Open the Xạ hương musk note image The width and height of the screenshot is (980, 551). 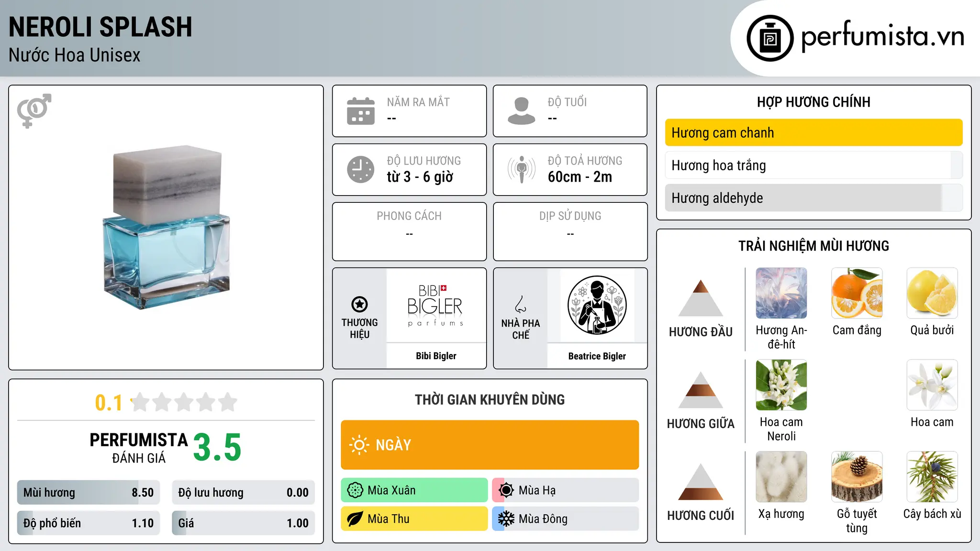[781, 477]
